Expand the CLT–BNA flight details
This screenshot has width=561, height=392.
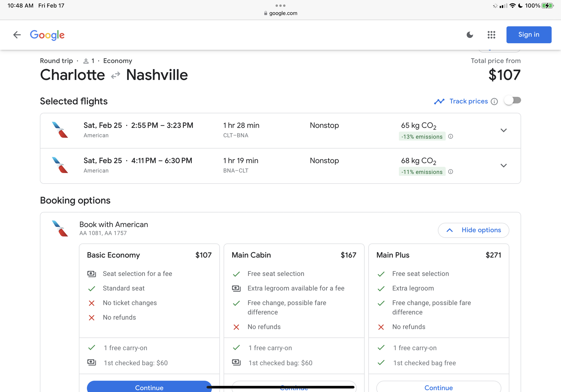(503, 130)
